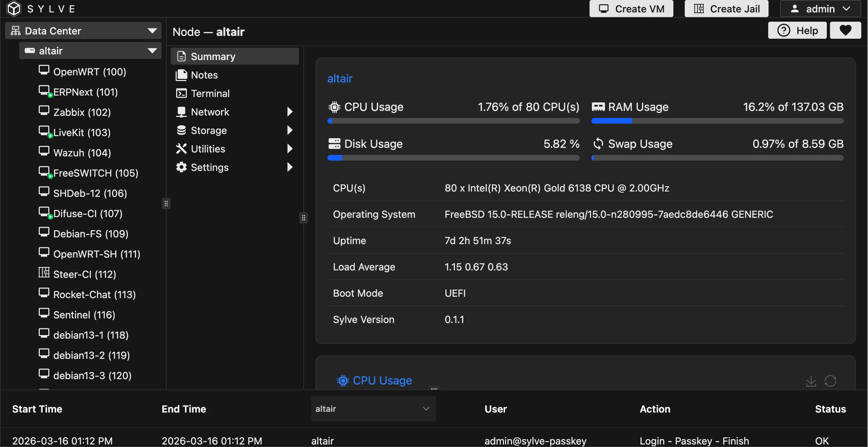Screen dimensions: 868x447
Task: Open the altair node filter dropdown
Action: [x=373, y=409]
